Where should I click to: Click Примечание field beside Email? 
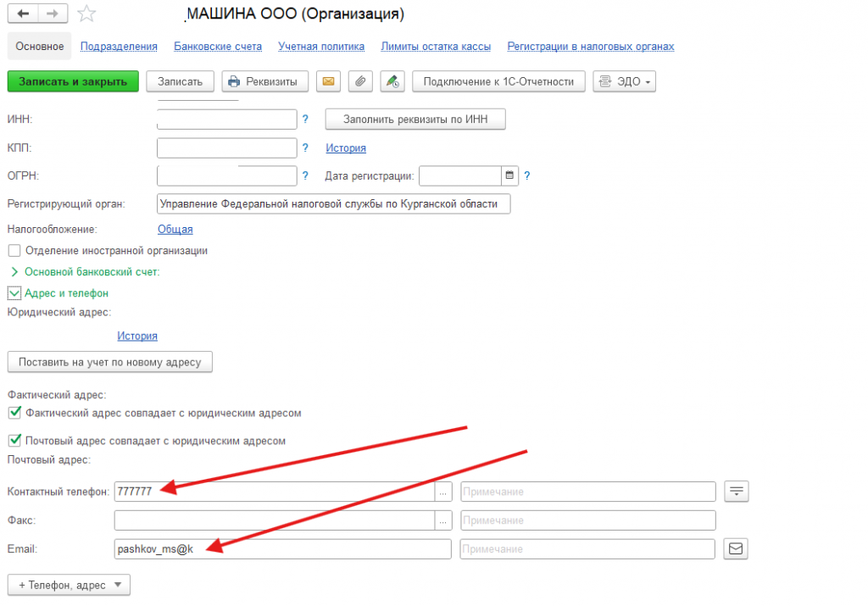(587, 549)
